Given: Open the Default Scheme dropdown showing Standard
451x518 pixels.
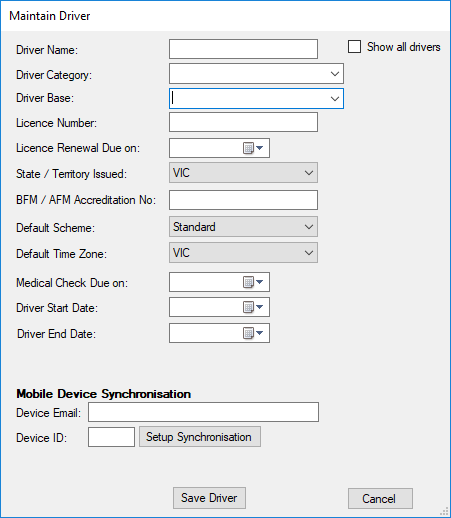Looking at the screenshot, I should click(x=243, y=227).
